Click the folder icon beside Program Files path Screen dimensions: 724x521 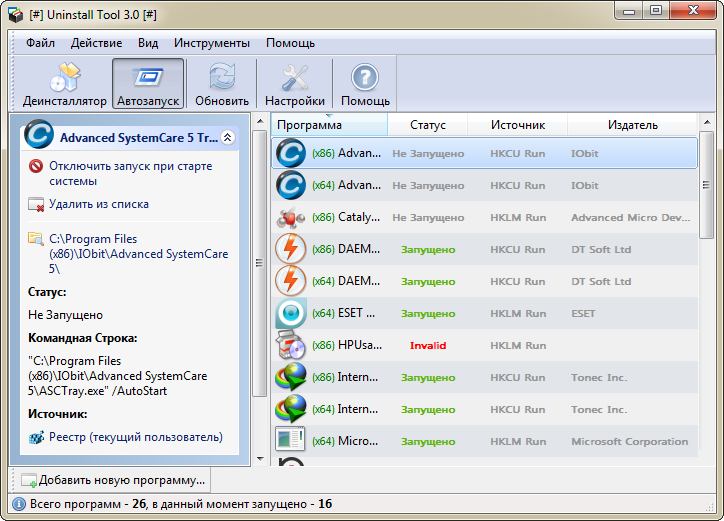click(x=36, y=239)
